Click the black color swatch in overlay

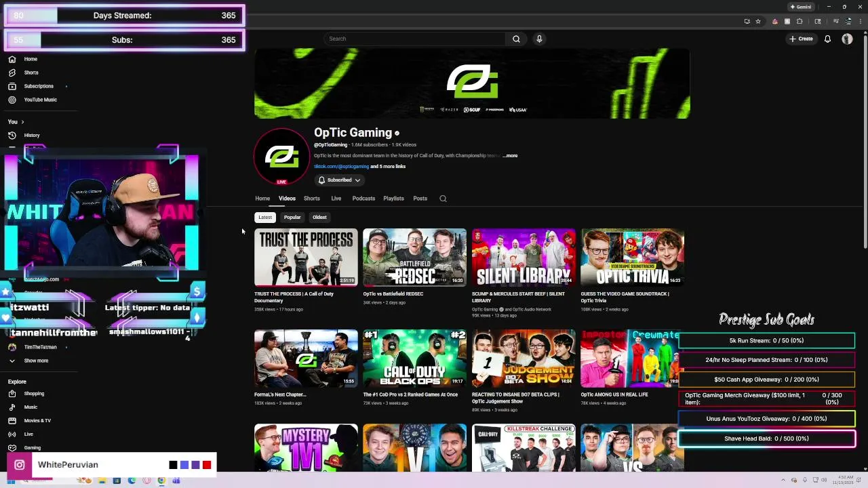pos(173,465)
